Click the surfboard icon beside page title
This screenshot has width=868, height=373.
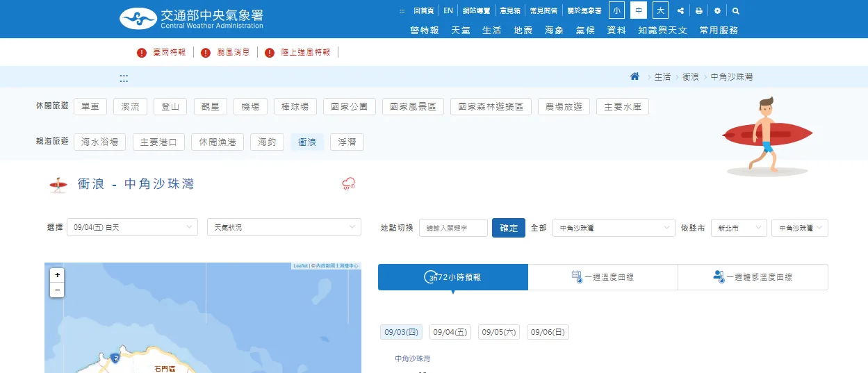pyautogui.click(x=58, y=184)
